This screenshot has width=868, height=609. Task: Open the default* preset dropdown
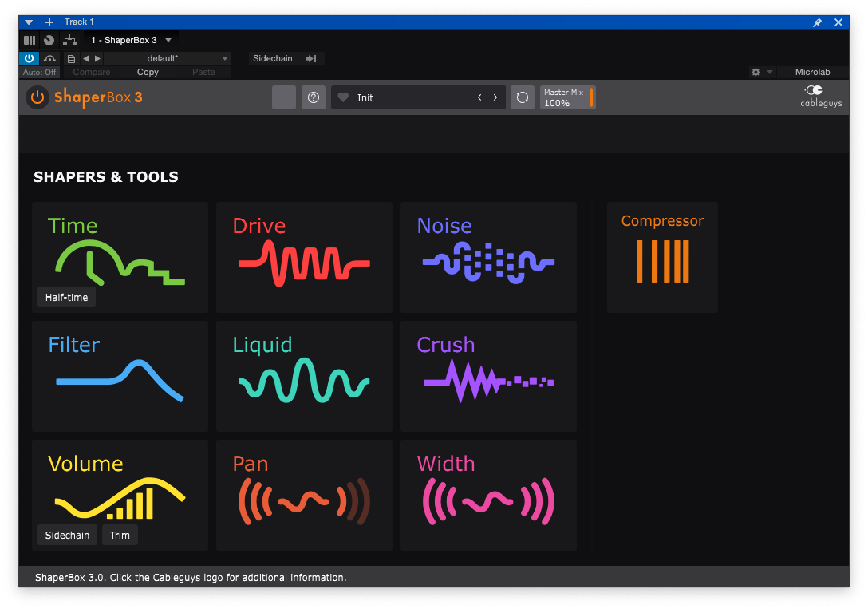(168, 58)
